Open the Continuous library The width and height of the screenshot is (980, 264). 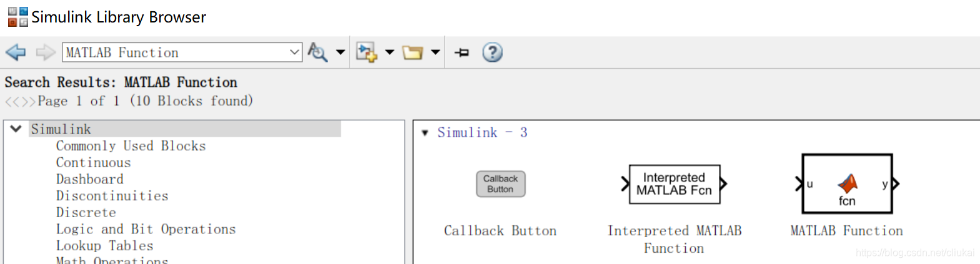click(x=93, y=163)
